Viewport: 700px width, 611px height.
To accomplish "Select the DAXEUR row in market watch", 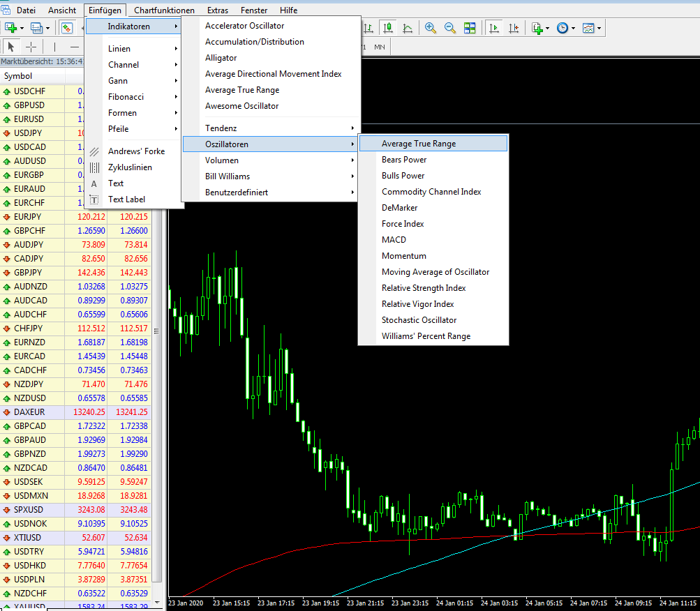I will [29, 412].
